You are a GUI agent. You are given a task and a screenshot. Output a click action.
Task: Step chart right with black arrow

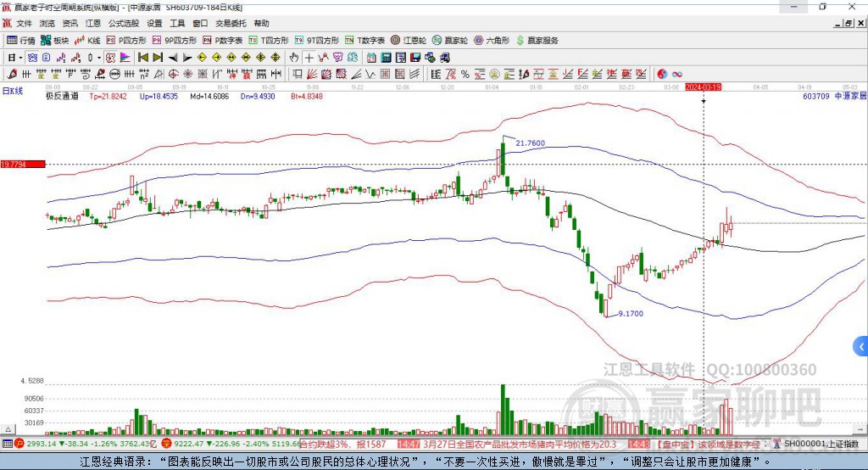pyautogui.click(x=187, y=58)
